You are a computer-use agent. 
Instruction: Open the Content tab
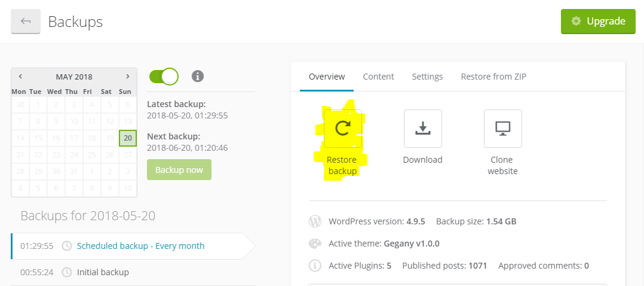pyautogui.click(x=378, y=77)
